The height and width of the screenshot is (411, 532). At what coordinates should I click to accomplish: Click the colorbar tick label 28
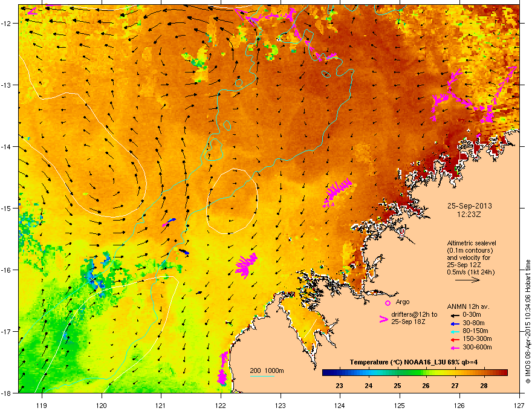point(484,386)
